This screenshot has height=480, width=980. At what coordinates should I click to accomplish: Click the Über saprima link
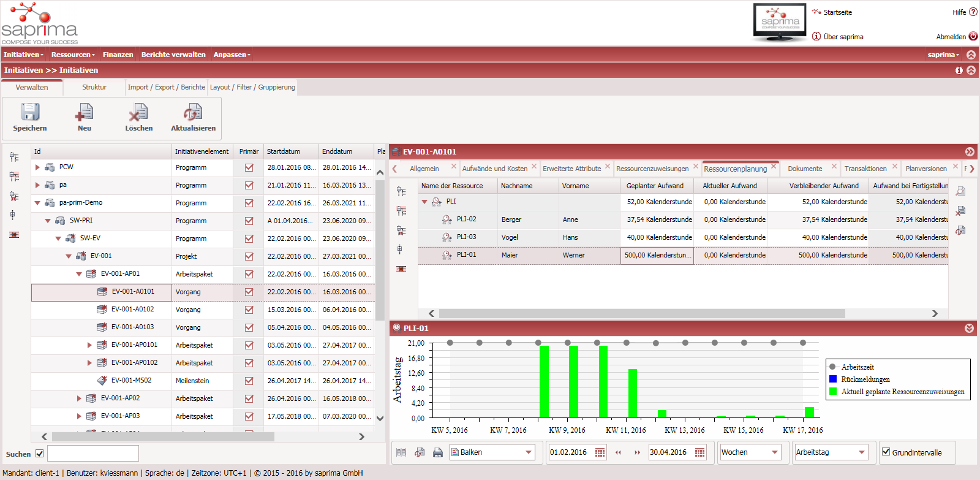(843, 37)
